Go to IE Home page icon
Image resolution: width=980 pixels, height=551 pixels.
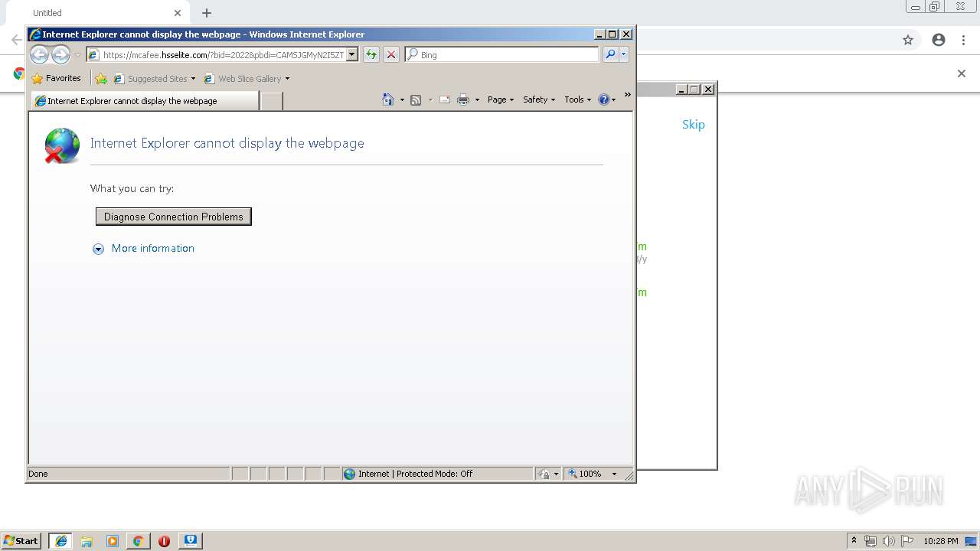click(x=388, y=99)
